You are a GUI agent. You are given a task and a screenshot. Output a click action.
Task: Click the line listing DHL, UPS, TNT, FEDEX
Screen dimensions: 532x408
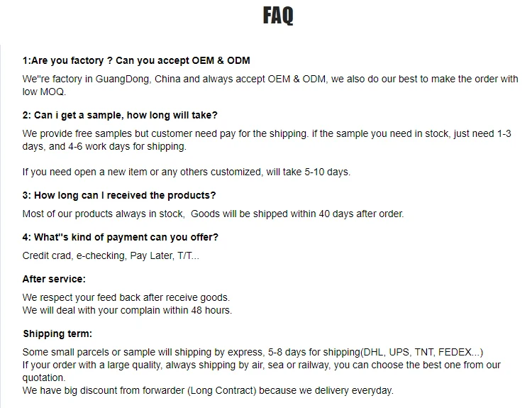tap(253, 352)
